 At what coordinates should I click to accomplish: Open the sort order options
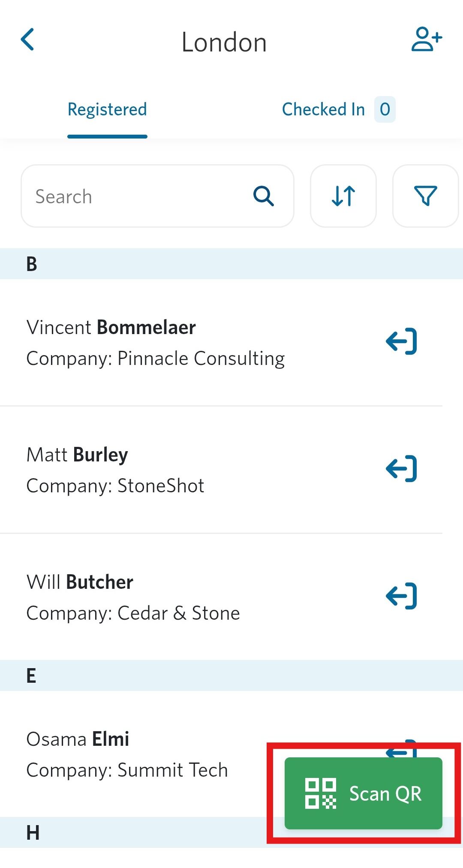(x=343, y=196)
